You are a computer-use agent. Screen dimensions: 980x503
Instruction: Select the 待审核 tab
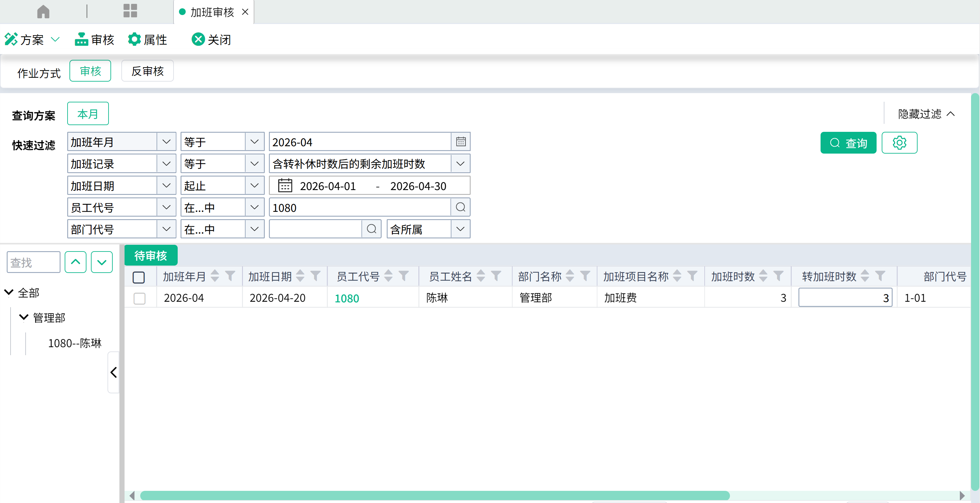pyautogui.click(x=151, y=255)
